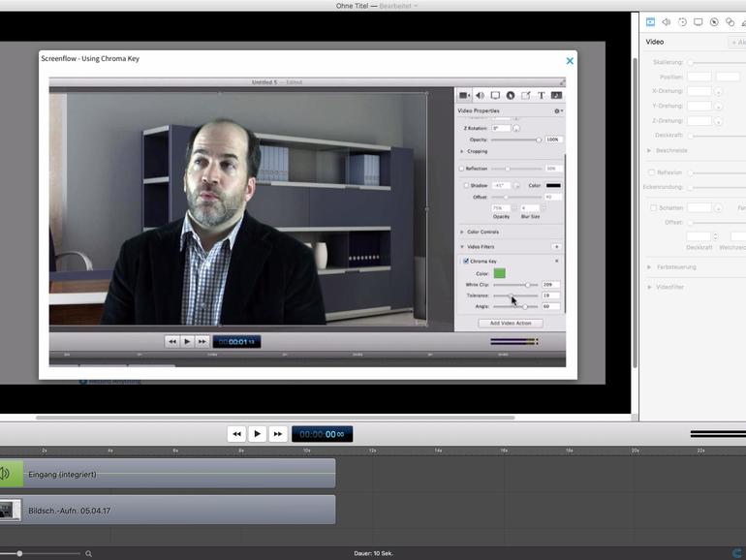Click the Z-Drehung rotation dial
746x560 pixels.
tap(719, 121)
